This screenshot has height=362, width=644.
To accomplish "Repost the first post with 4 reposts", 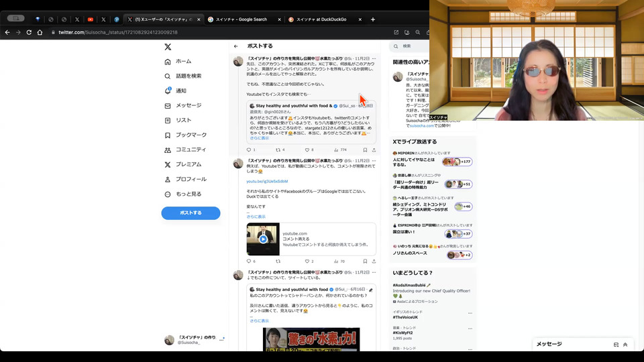I will pos(278,149).
